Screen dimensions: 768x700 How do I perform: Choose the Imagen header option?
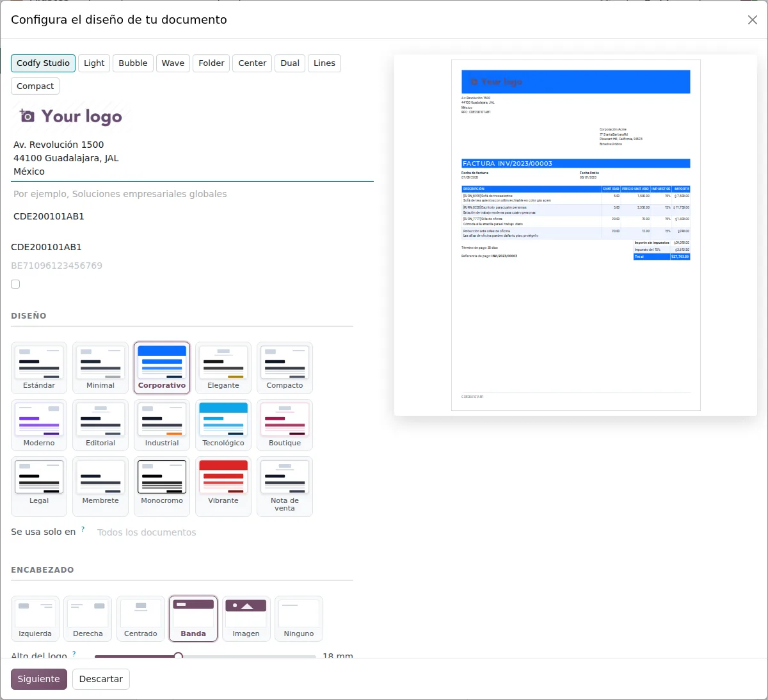coord(246,619)
